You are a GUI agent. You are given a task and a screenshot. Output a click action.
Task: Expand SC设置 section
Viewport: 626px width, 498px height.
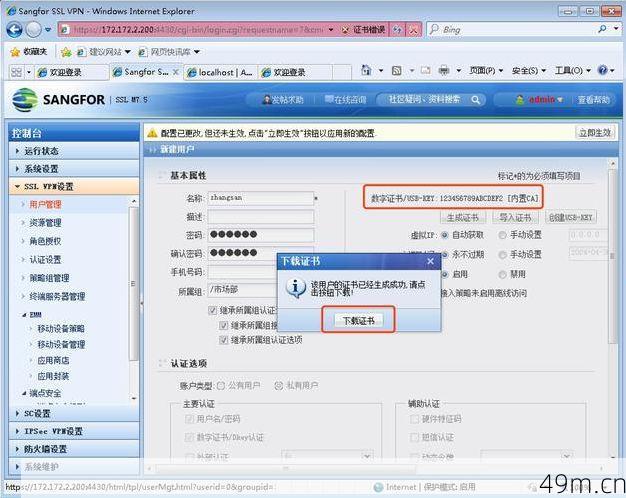[x=74, y=413]
